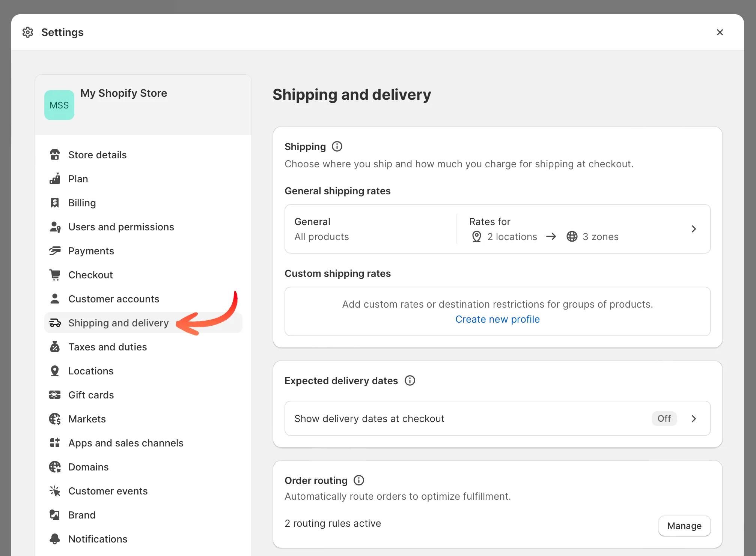Click the My Shopify Store name

(123, 93)
